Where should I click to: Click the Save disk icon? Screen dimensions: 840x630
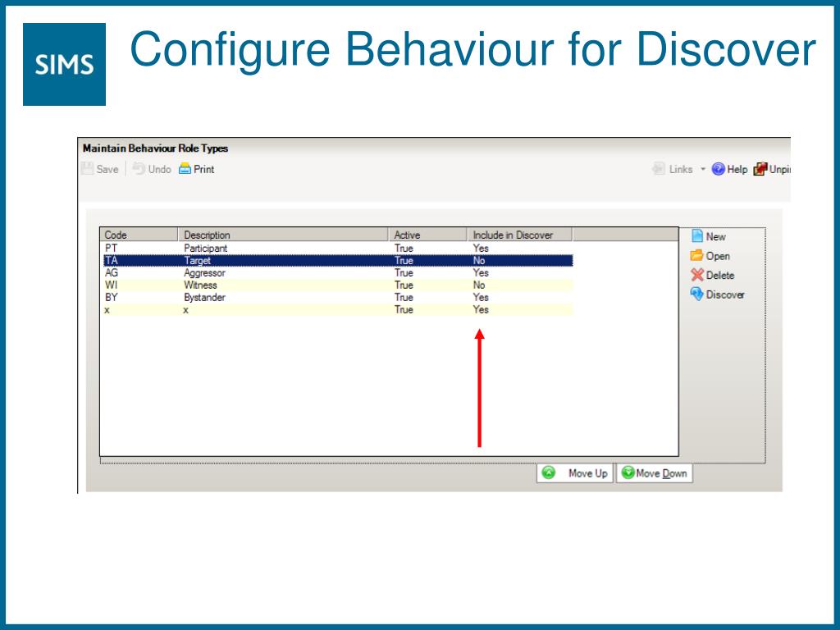pyautogui.click(x=87, y=169)
